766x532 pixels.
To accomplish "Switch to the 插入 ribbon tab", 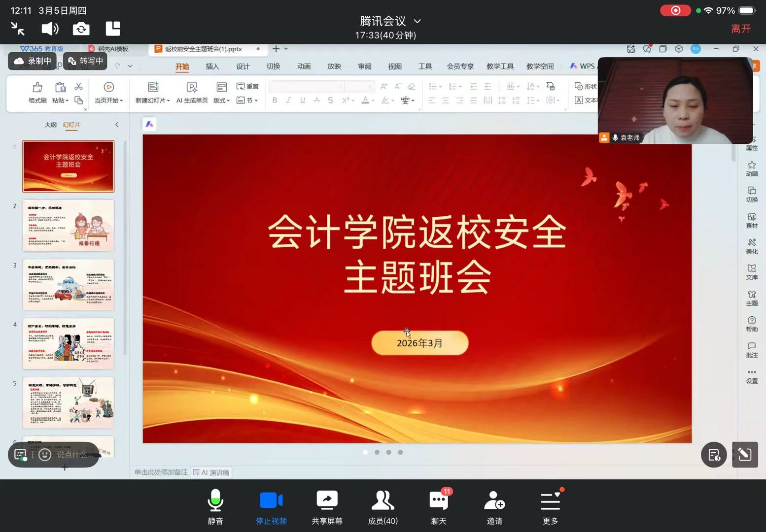I will [x=212, y=66].
